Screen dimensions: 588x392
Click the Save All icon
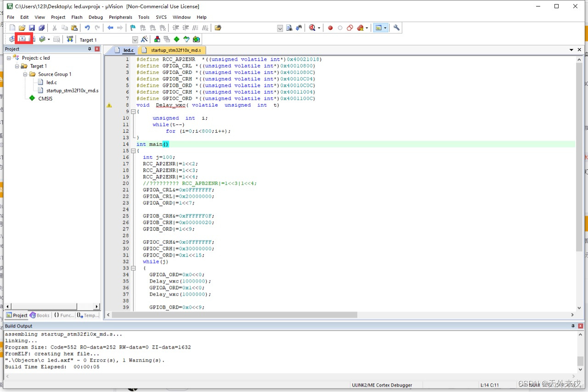pyautogui.click(x=41, y=28)
